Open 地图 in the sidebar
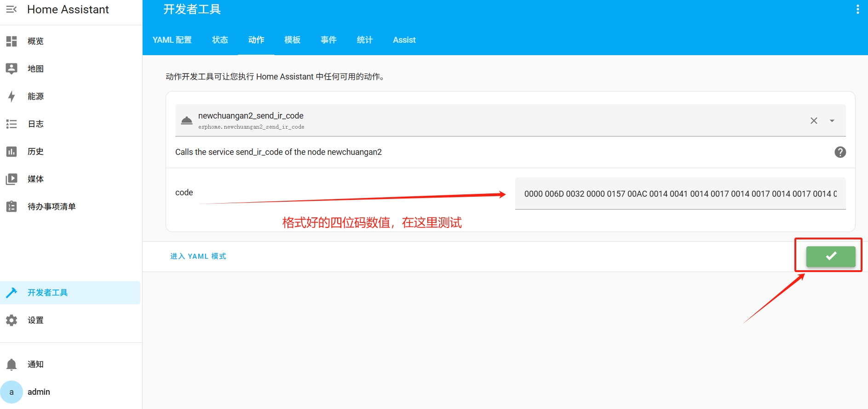 coord(35,69)
